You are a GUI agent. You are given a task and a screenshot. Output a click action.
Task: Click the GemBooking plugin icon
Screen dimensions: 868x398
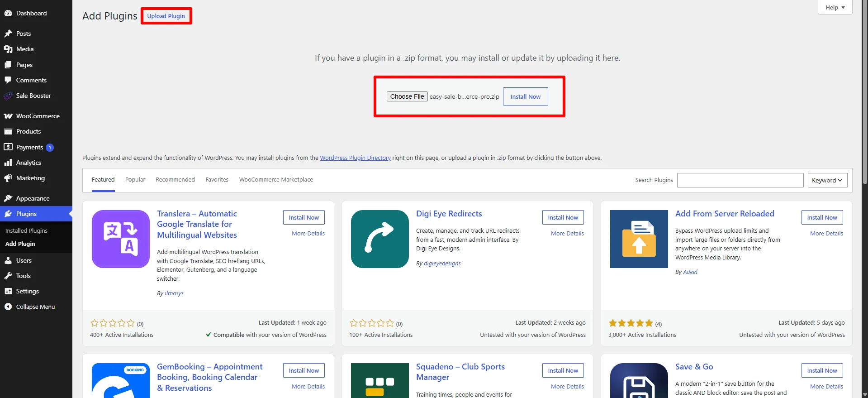[121, 380]
